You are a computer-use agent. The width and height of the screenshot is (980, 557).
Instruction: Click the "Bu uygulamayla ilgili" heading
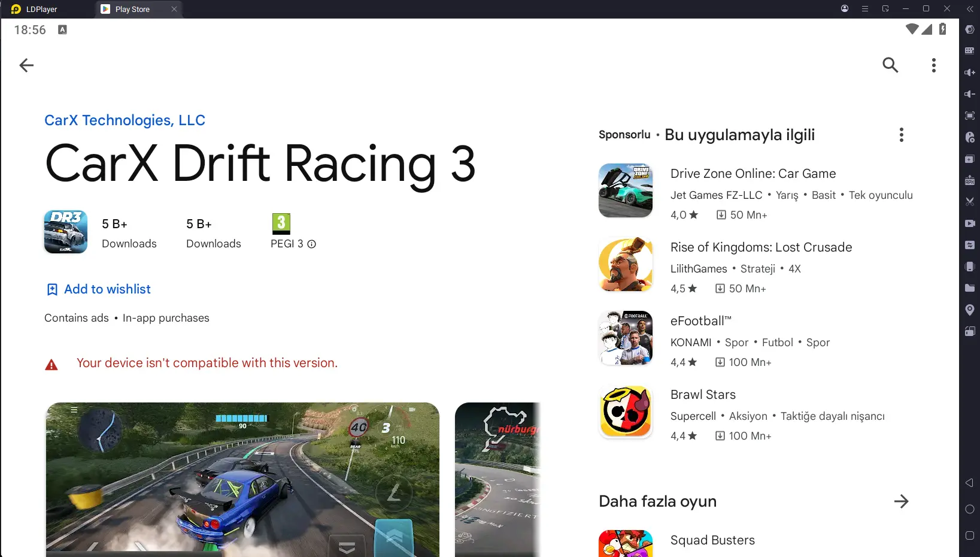point(740,135)
